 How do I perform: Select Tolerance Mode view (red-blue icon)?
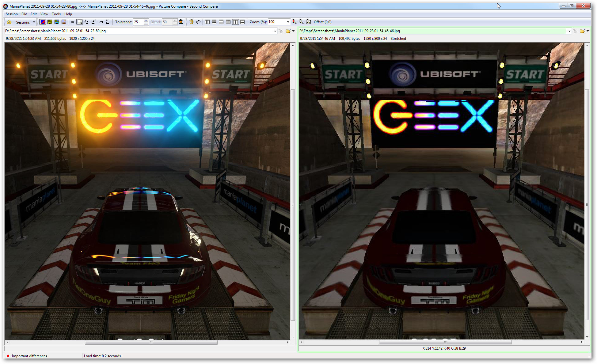coord(43,22)
